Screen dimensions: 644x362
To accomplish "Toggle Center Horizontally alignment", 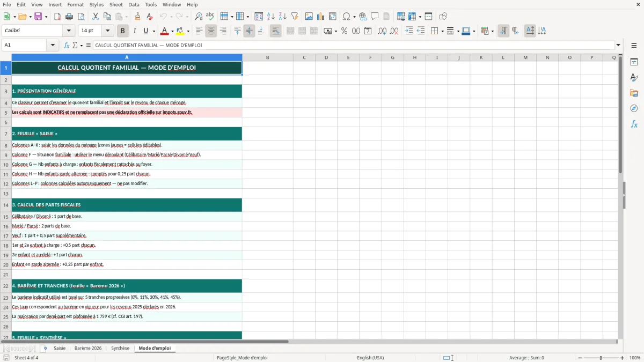I will 211,31.
